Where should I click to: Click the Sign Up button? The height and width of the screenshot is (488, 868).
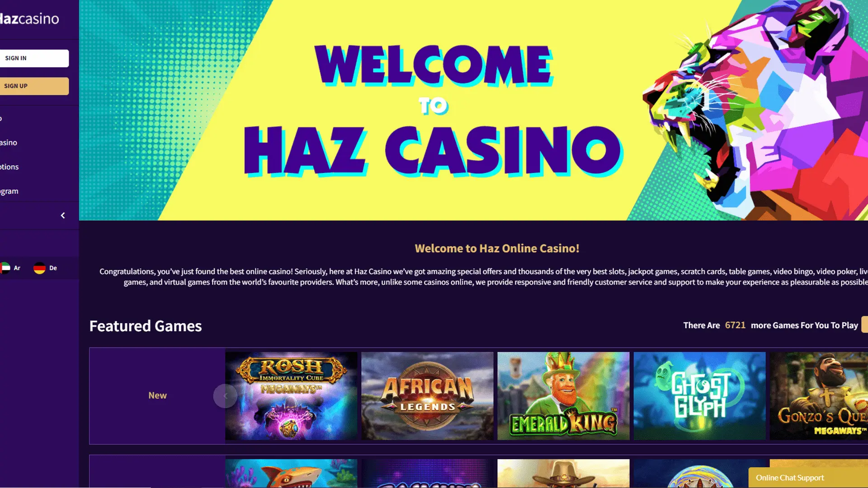(34, 86)
